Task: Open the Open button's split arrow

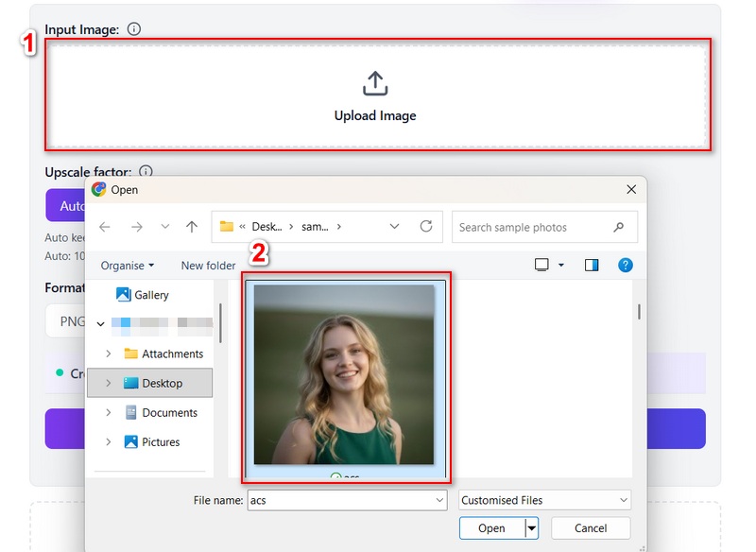Action: (531, 528)
